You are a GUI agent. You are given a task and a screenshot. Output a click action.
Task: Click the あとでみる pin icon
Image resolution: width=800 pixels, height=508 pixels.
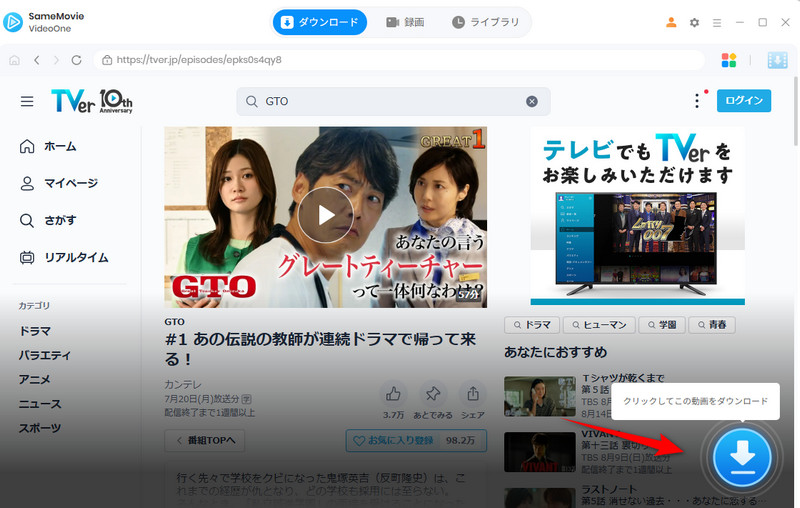point(433,394)
